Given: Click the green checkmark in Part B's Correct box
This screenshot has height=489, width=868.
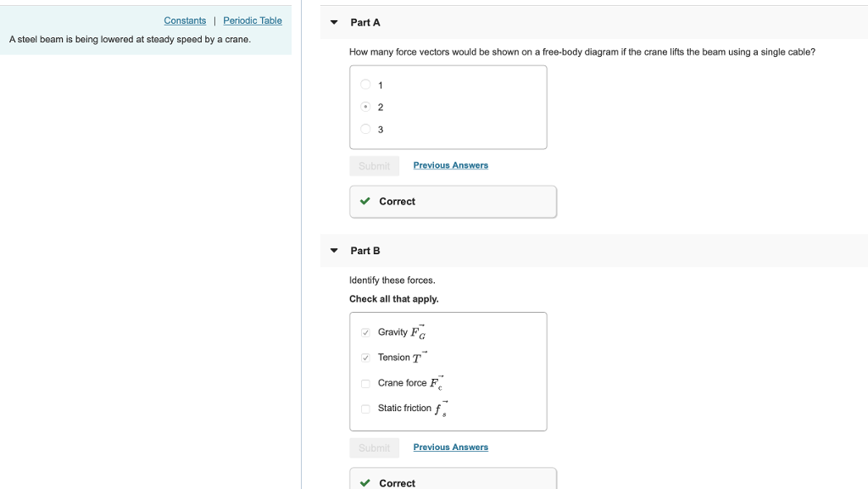Looking at the screenshot, I should coord(364,483).
